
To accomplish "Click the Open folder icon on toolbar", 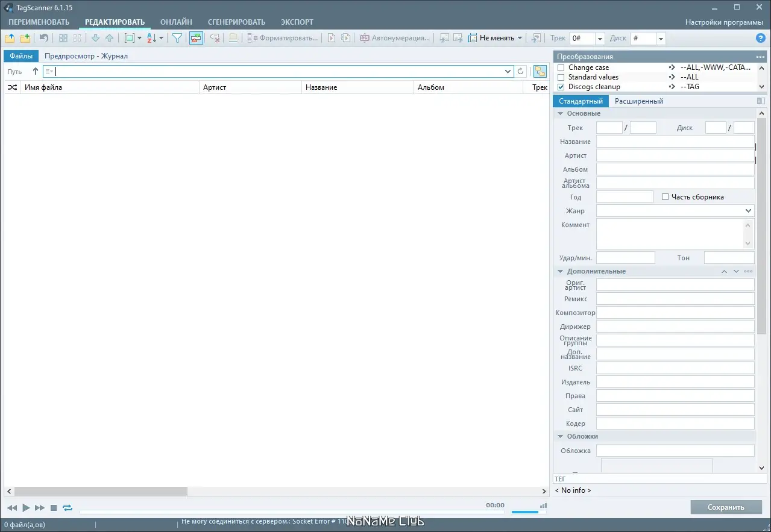I will (10, 37).
